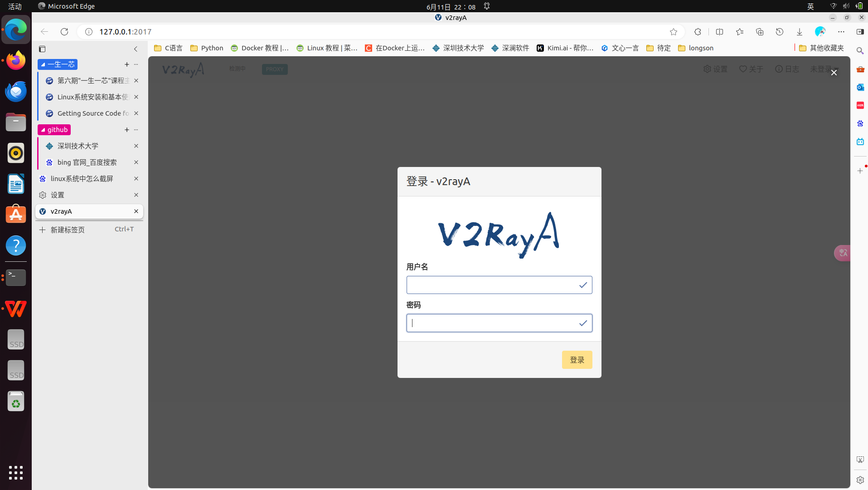This screenshot has height=490, width=868.
Task: Collapse the github tab group
Action: [54, 130]
